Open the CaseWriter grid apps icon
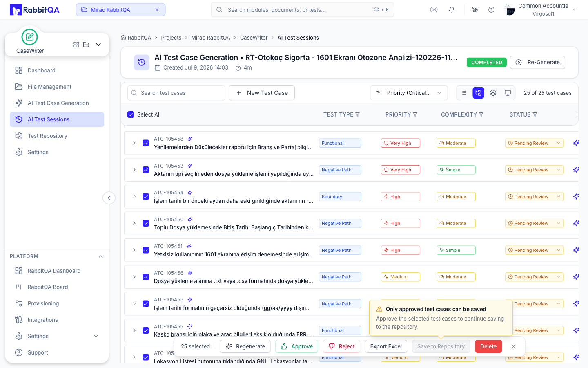Screen dimensions: 588x368 [76, 45]
